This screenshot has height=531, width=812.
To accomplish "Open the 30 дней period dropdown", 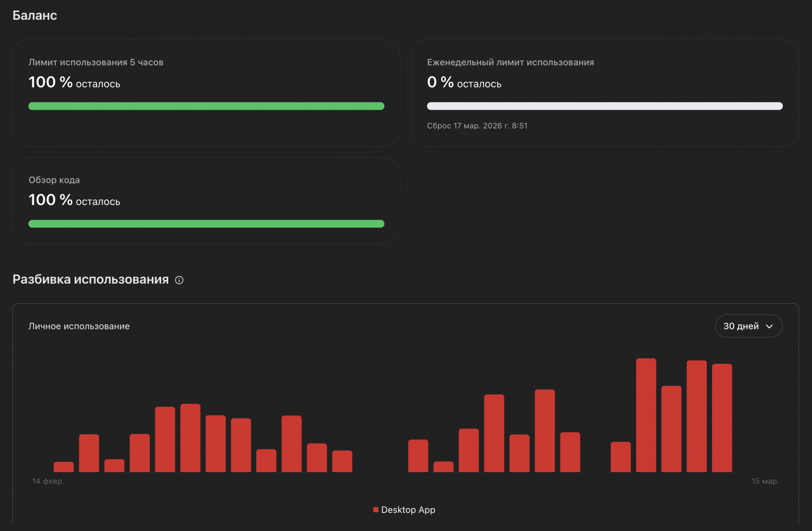I will pos(748,326).
